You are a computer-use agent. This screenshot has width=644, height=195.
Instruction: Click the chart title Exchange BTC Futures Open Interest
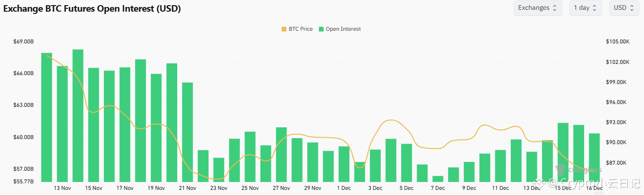click(x=92, y=8)
